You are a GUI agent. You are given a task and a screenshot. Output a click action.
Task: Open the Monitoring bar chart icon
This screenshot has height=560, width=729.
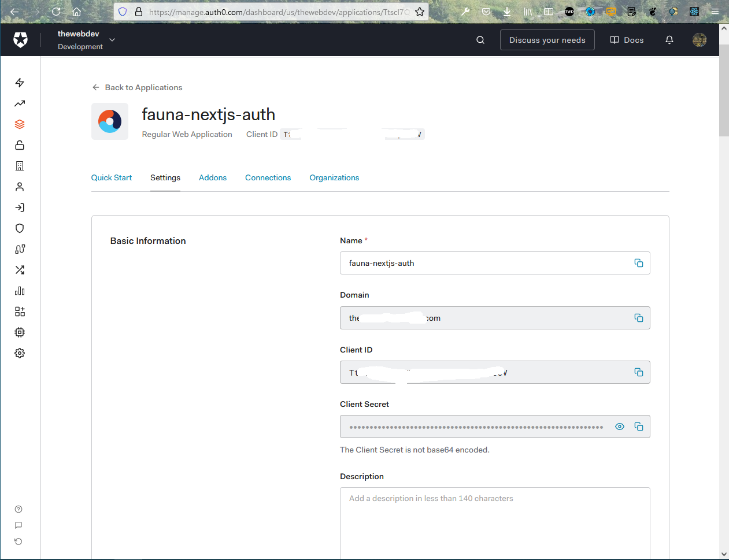tap(20, 291)
